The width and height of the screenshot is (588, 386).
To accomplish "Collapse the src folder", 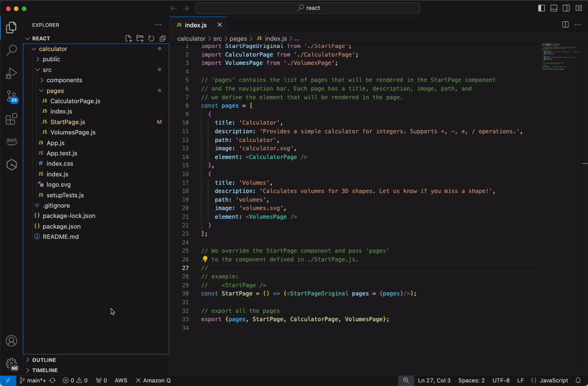I will point(38,70).
